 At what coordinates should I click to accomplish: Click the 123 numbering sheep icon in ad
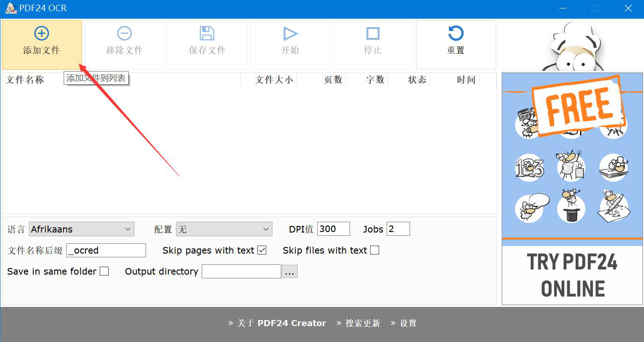pos(529,167)
